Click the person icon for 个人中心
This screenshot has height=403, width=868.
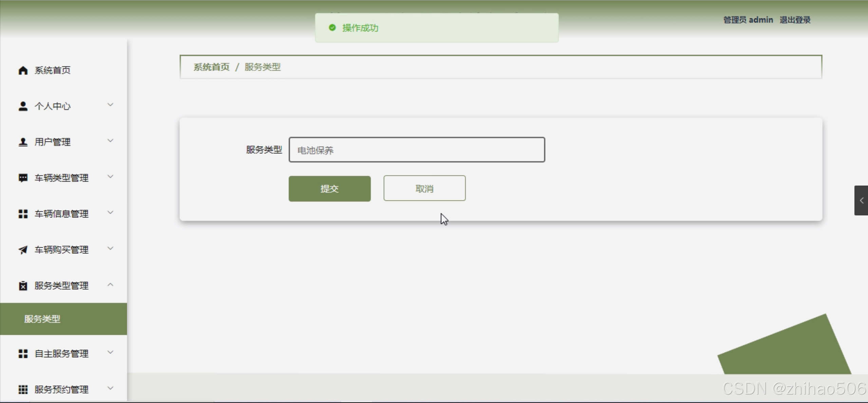(x=23, y=106)
